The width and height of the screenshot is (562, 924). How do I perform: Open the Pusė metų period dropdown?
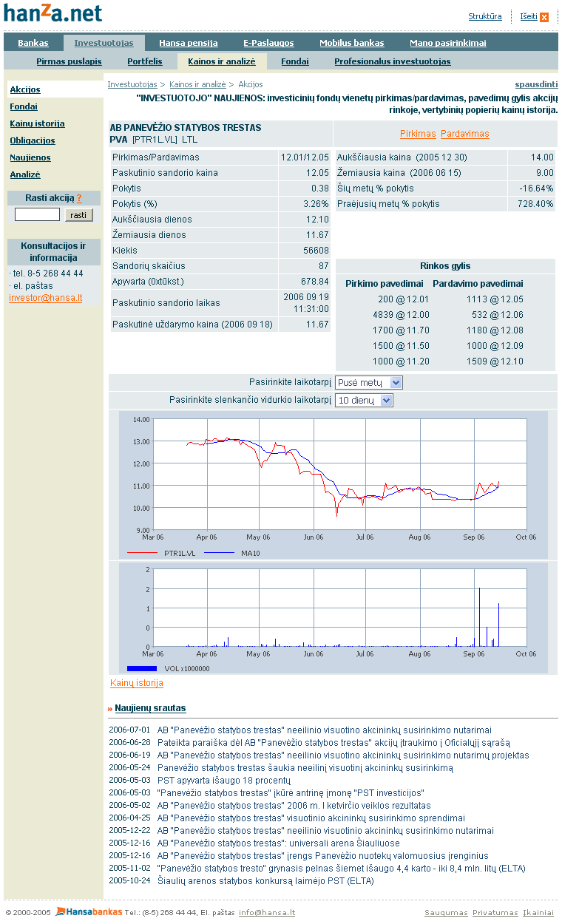pos(369,382)
